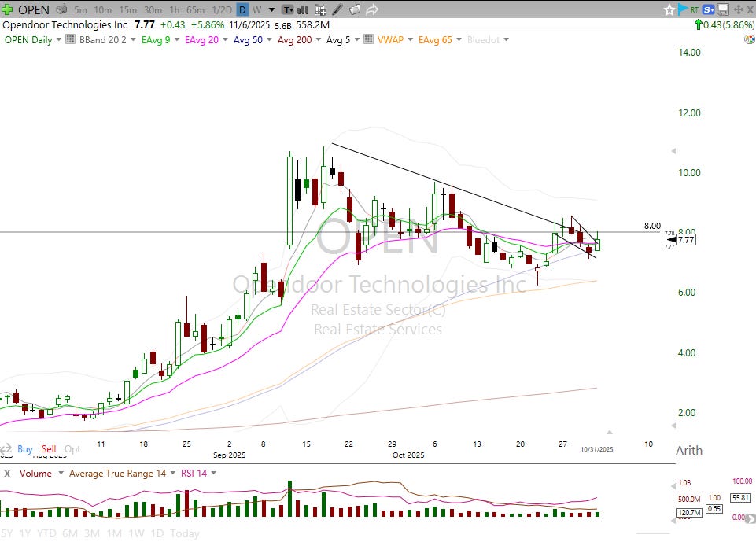Click the 7.77 current price marker
Image resolution: width=756 pixels, height=542 pixels.
[x=686, y=240]
